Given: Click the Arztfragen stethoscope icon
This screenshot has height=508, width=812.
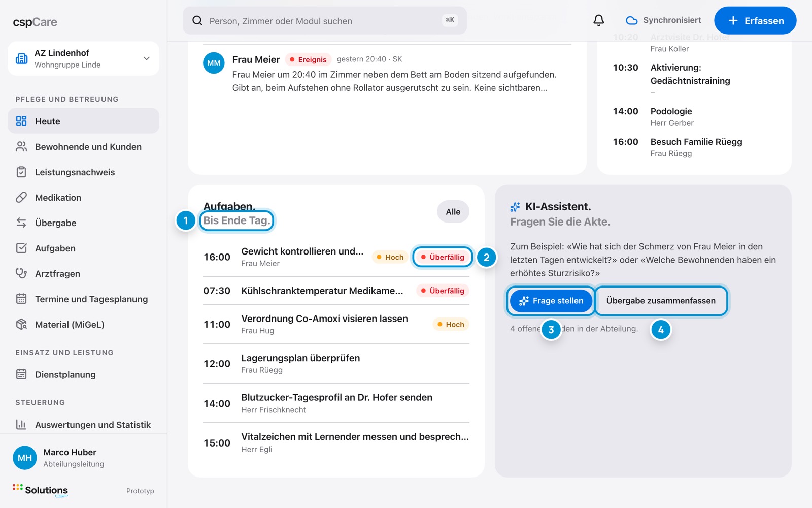Looking at the screenshot, I should tap(21, 273).
